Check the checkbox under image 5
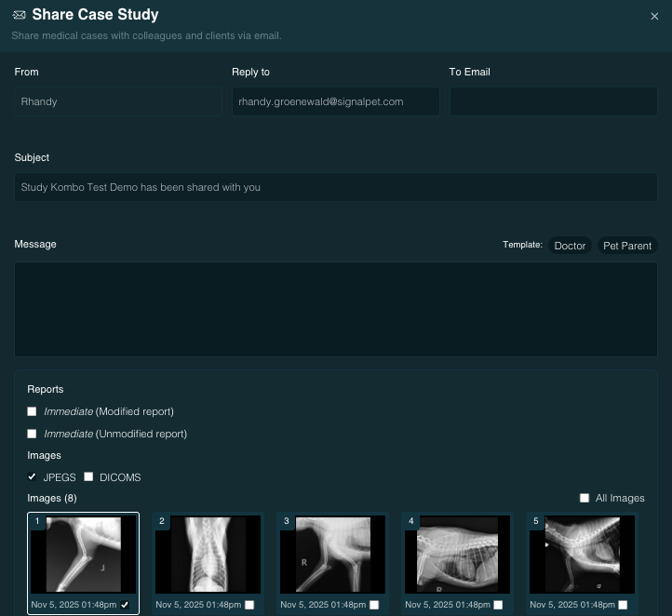 coord(624,605)
